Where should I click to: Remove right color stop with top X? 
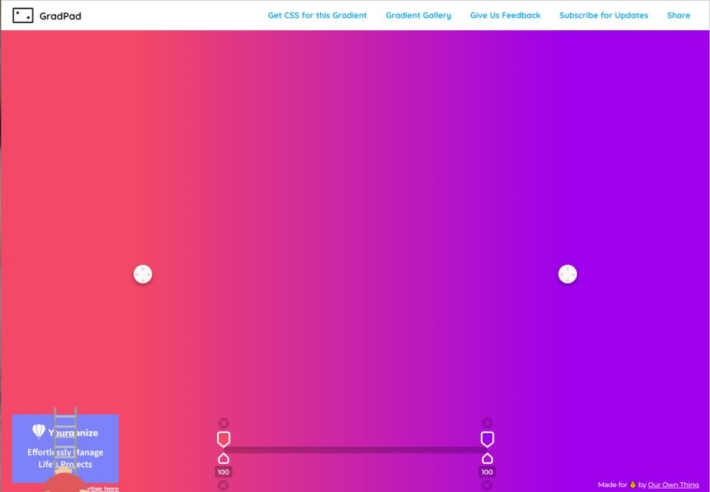[487, 423]
